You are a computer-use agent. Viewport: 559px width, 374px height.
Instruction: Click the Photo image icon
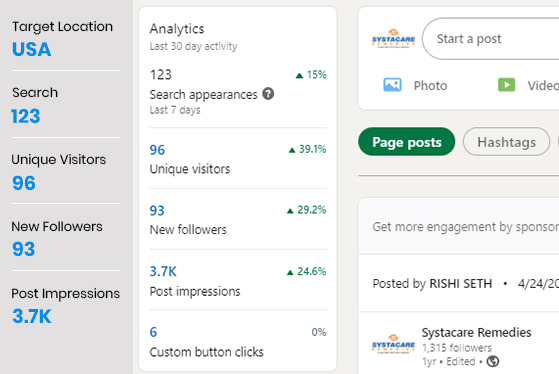[392, 85]
